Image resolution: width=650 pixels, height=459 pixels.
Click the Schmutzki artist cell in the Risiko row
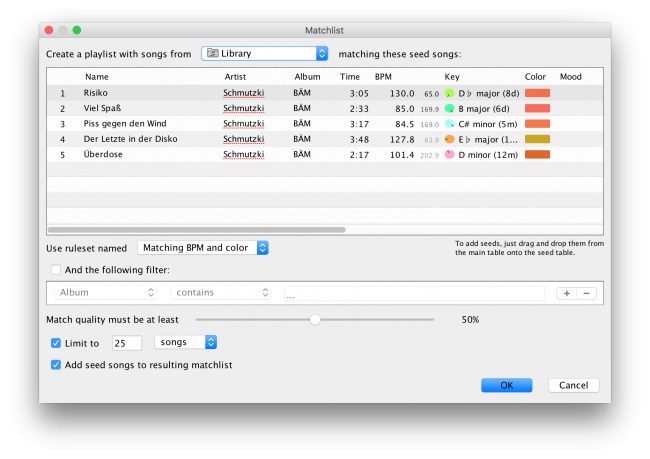(243, 93)
